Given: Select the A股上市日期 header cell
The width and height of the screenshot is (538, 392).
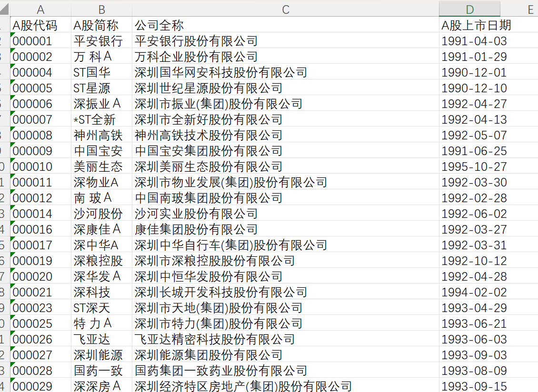Looking at the screenshot, I should [476, 25].
